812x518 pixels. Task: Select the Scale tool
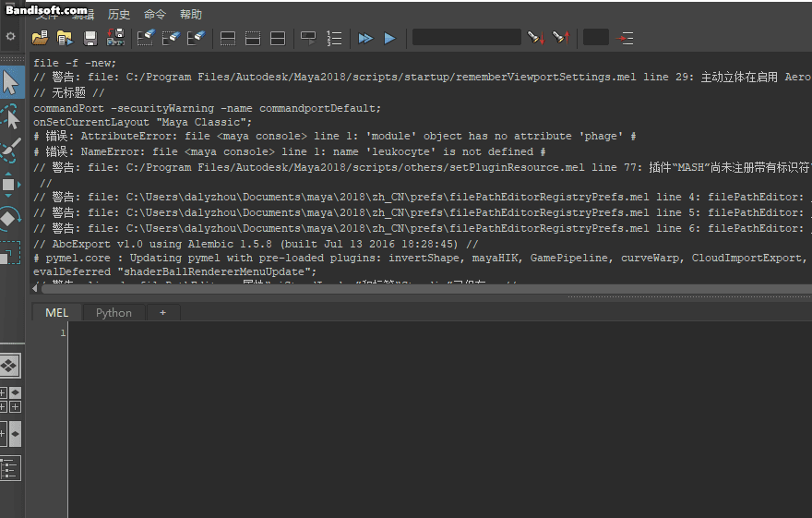(9, 253)
